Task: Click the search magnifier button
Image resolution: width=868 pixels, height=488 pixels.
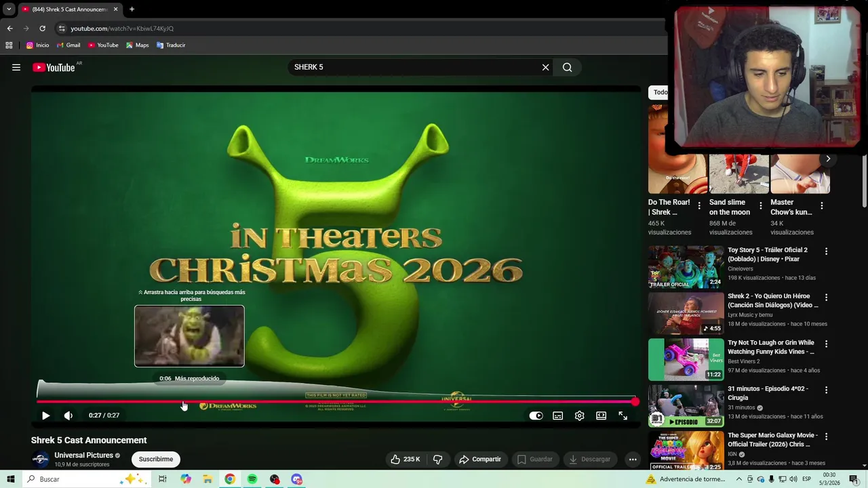Action: (568, 67)
